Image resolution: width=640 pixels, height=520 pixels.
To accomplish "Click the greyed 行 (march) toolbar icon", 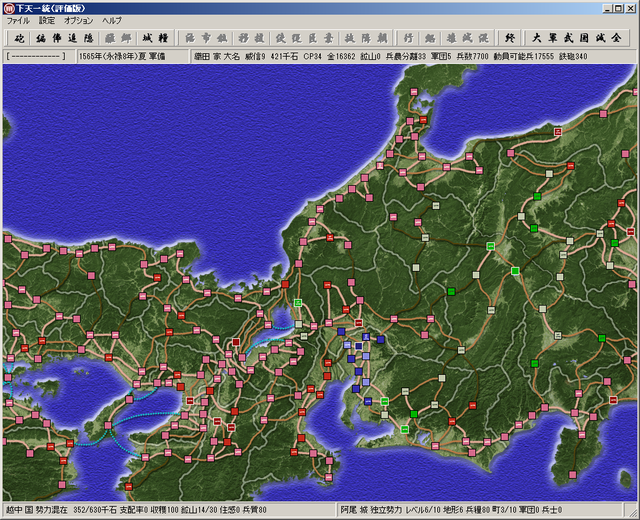I will 409,38.
